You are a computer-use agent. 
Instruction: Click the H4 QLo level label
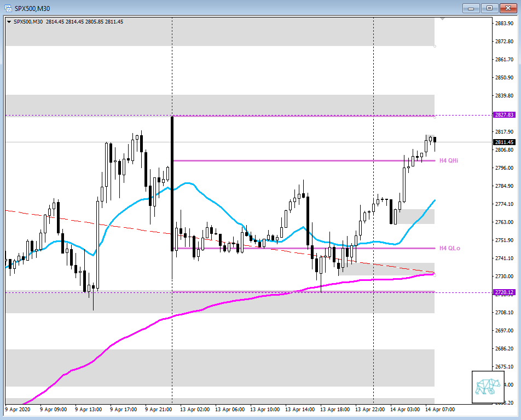449,248
